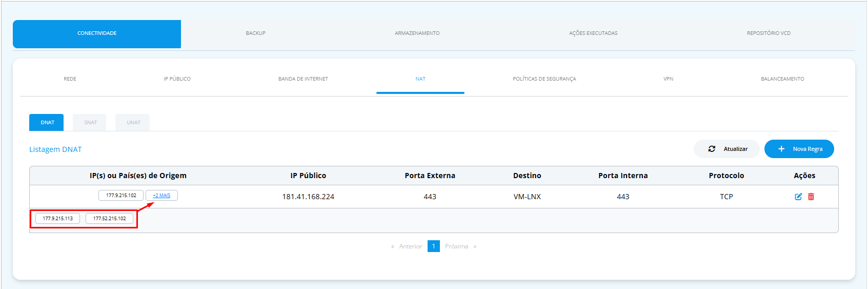The width and height of the screenshot is (868, 289).
Task: Click the VM-LNX destination cell
Action: point(527,197)
